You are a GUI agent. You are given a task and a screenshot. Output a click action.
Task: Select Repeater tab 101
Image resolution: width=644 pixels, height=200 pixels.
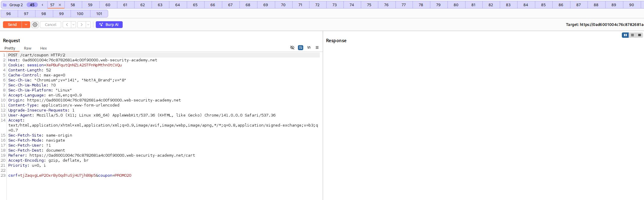[99, 14]
